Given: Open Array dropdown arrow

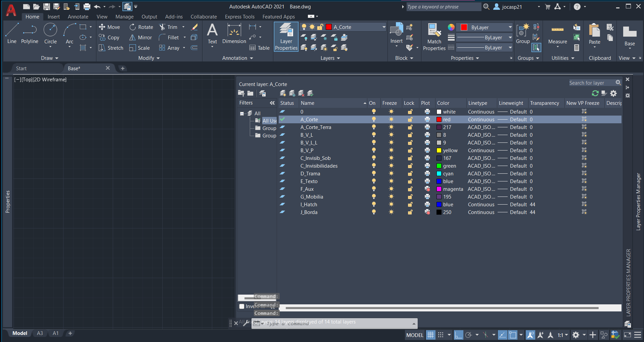Looking at the screenshot, I should click(184, 48).
